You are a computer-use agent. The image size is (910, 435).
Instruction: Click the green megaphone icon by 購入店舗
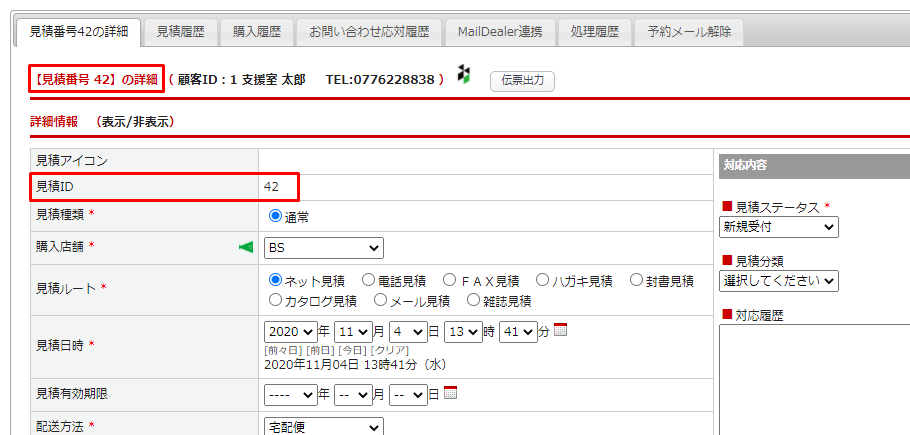(246, 248)
